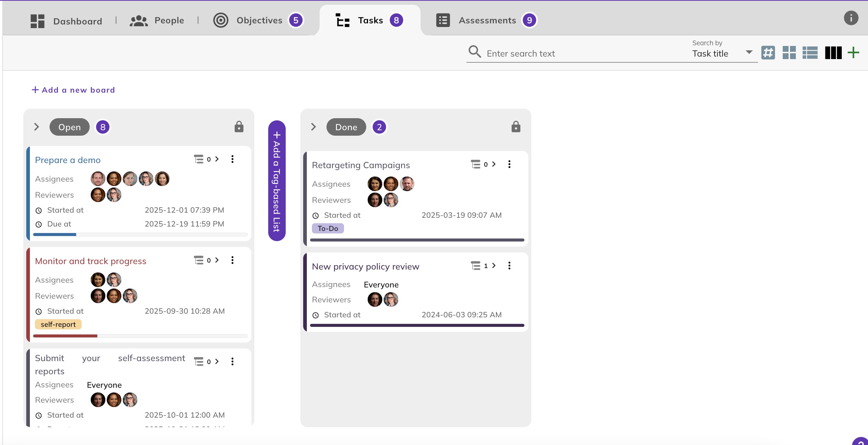Expand the Done board chevron

point(313,127)
